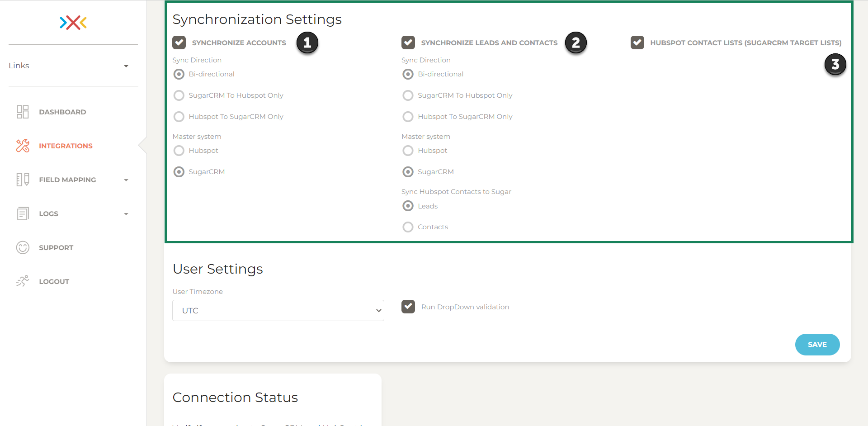Disable Hubspot Contact Lists synchronization
Viewport: 868px width, 426px height.
pos(637,43)
